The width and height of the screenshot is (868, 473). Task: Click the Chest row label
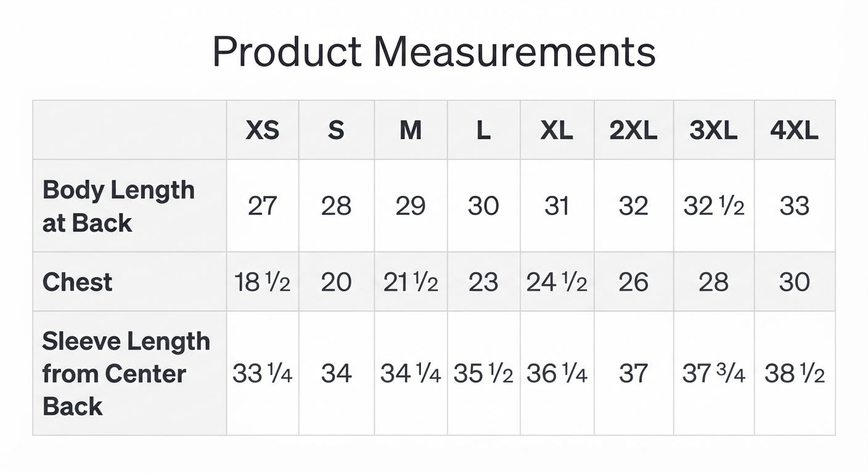(78, 282)
